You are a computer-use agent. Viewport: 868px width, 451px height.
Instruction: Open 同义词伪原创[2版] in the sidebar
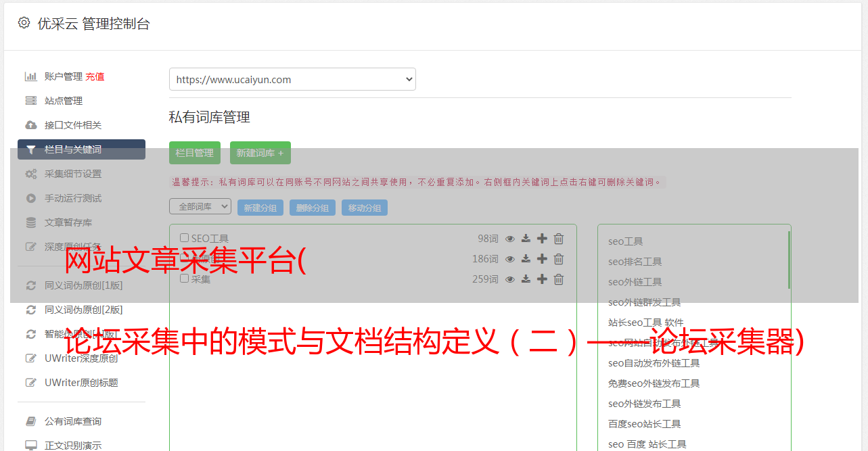(x=84, y=310)
